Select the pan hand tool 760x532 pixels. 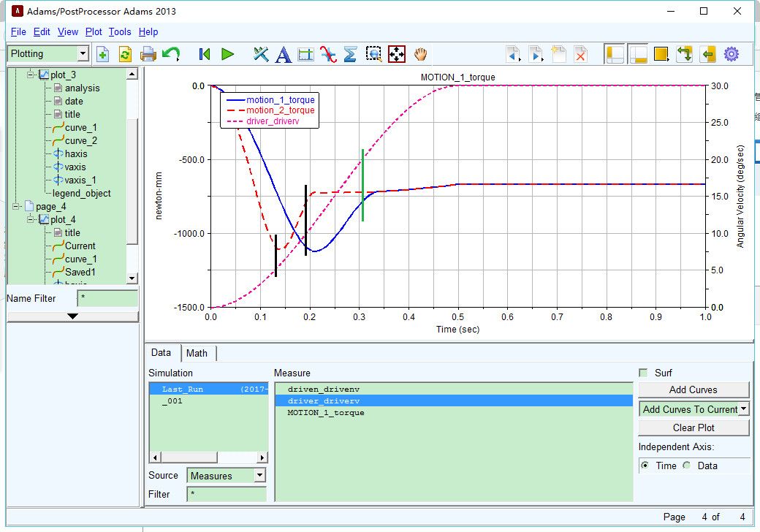coord(420,54)
